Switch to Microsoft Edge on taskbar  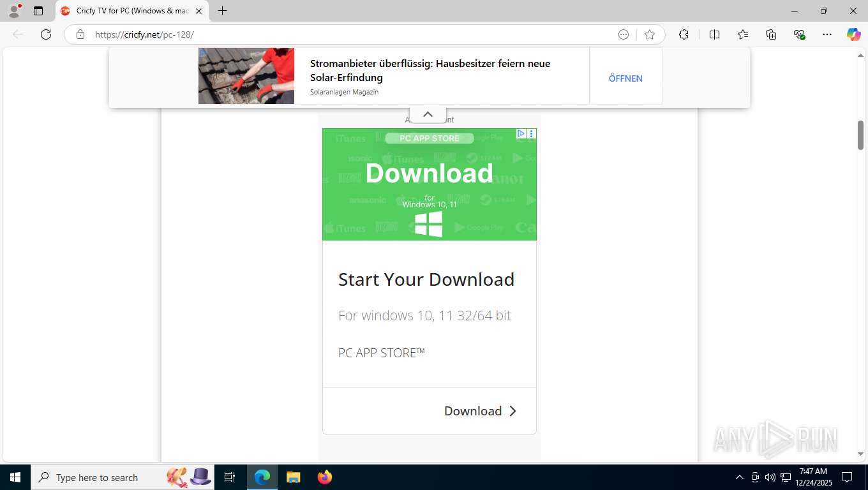[262, 477]
